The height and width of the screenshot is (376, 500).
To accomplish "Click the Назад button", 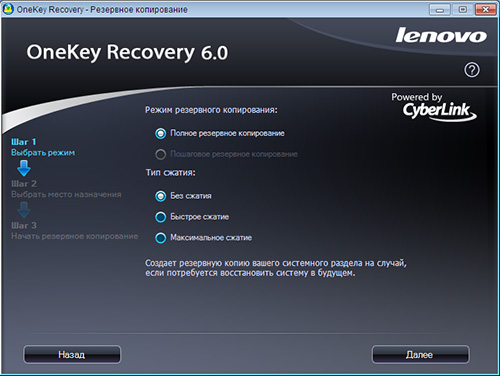I will click(72, 354).
